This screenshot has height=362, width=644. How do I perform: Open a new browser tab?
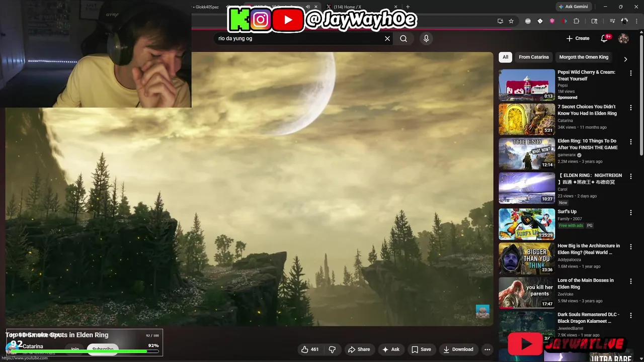click(x=408, y=7)
